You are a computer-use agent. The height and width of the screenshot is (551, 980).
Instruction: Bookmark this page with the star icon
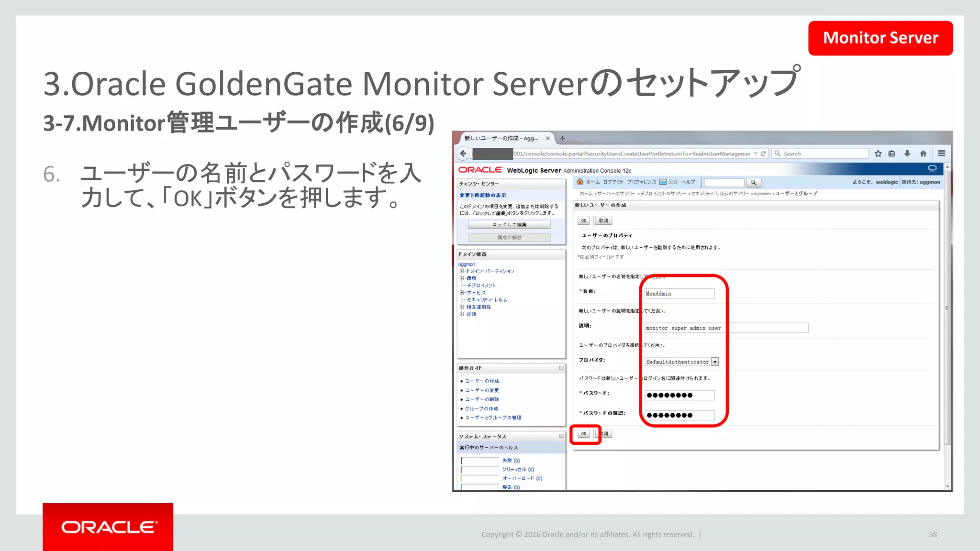point(878,154)
